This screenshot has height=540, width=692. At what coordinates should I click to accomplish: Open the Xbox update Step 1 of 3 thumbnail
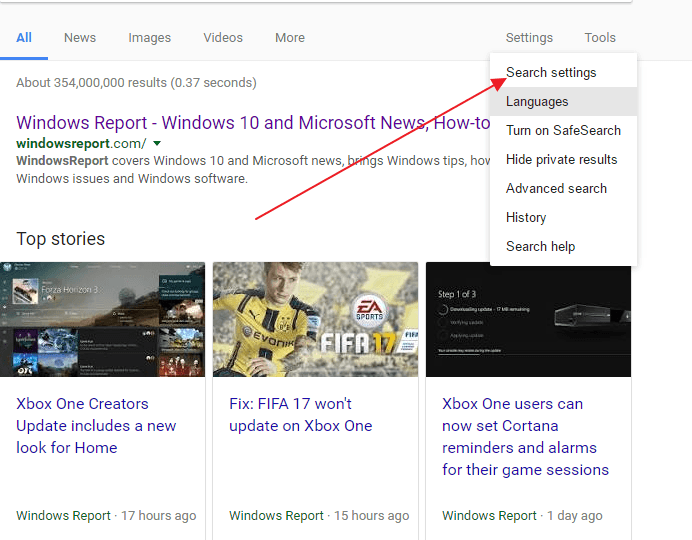tap(528, 319)
